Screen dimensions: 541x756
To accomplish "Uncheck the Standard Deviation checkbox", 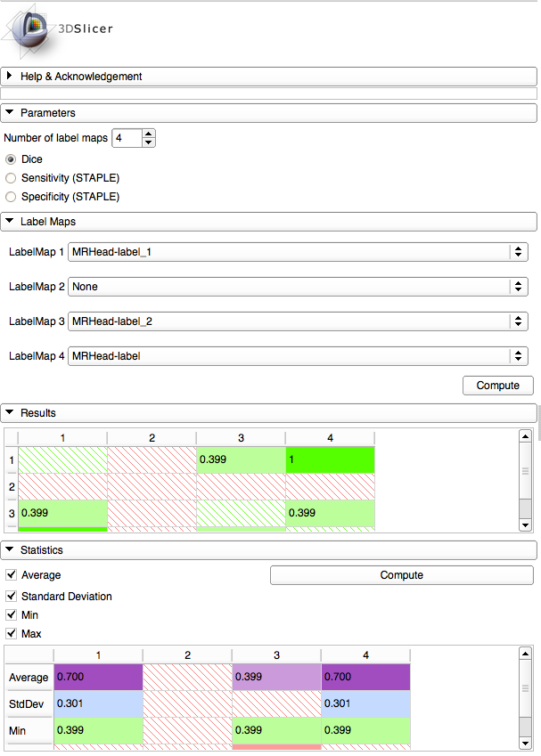I will tap(11, 596).
